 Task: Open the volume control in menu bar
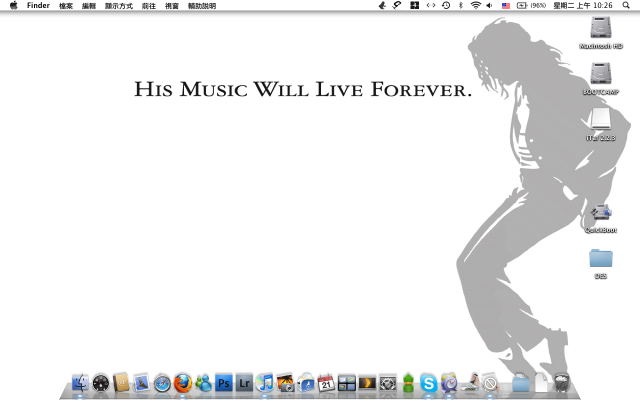point(489,5)
